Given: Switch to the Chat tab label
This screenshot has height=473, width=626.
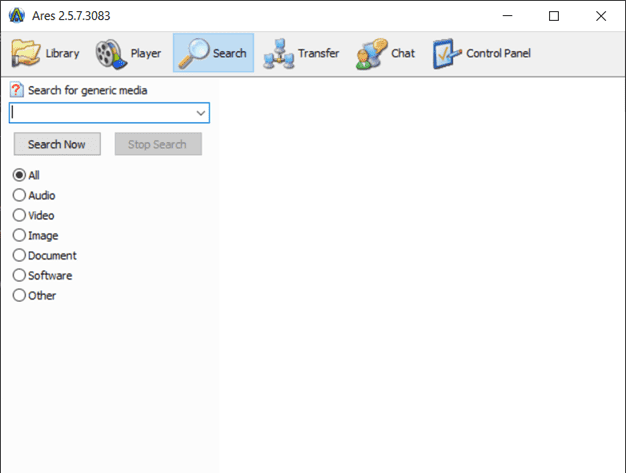Looking at the screenshot, I should click(x=403, y=53).
